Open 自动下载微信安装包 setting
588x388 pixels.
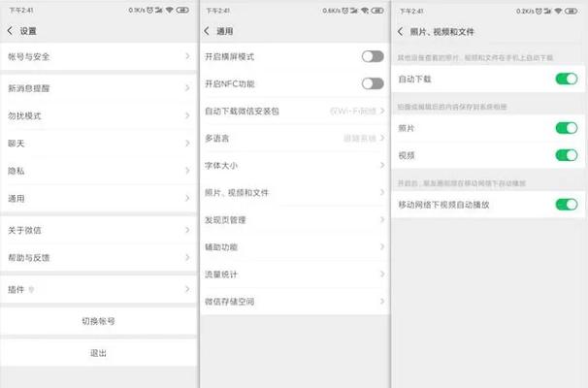[295, 111]
